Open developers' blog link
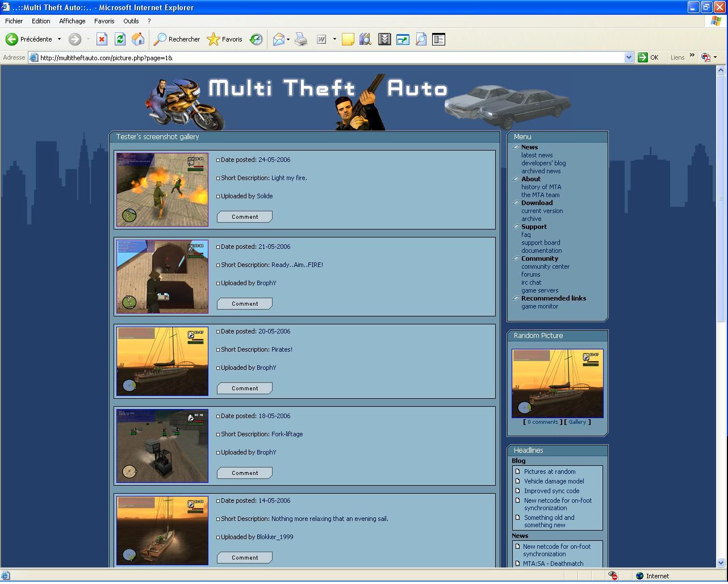The image size is (728, 584). click(543, 163)
